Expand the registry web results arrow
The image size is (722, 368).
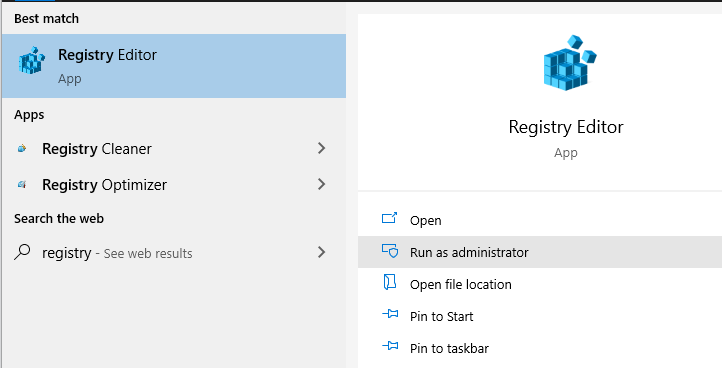tap(321, 252)
